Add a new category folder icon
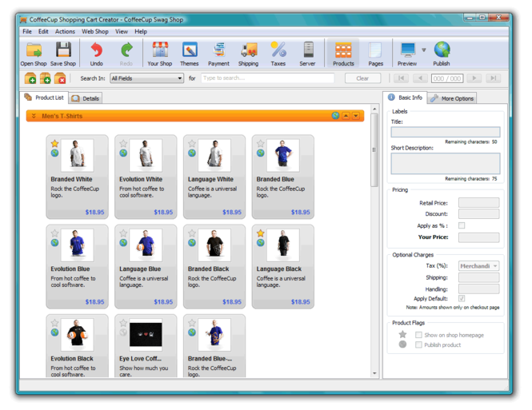The image size is (532, 410). click(x=30, y=78)
